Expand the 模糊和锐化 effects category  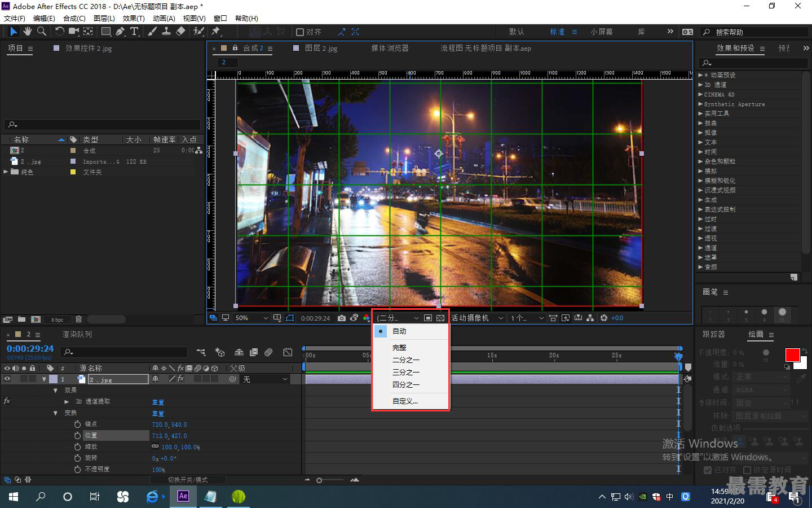coord(700,180)
